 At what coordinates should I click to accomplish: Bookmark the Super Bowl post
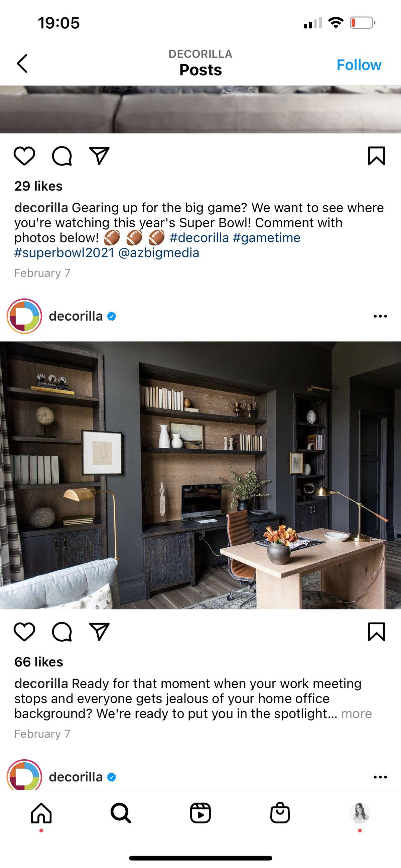(376, 156)
